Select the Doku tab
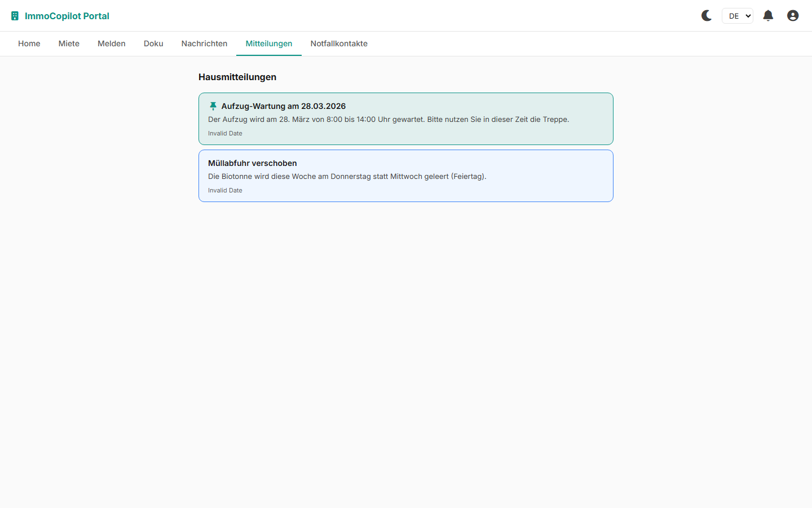The height and width of the screenshot is (508, 812). (153, 43)
